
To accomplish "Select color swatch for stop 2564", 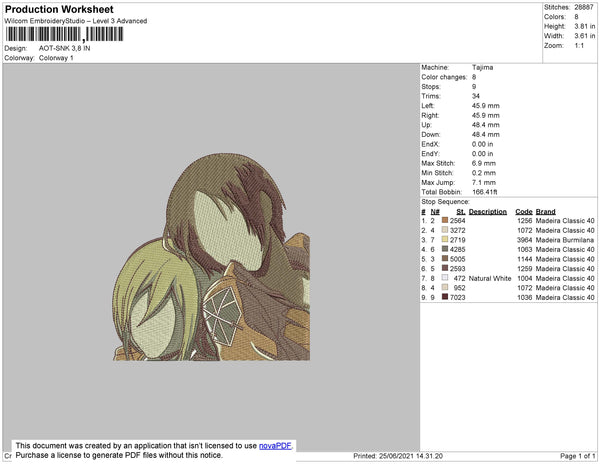I will pos(445,220).
